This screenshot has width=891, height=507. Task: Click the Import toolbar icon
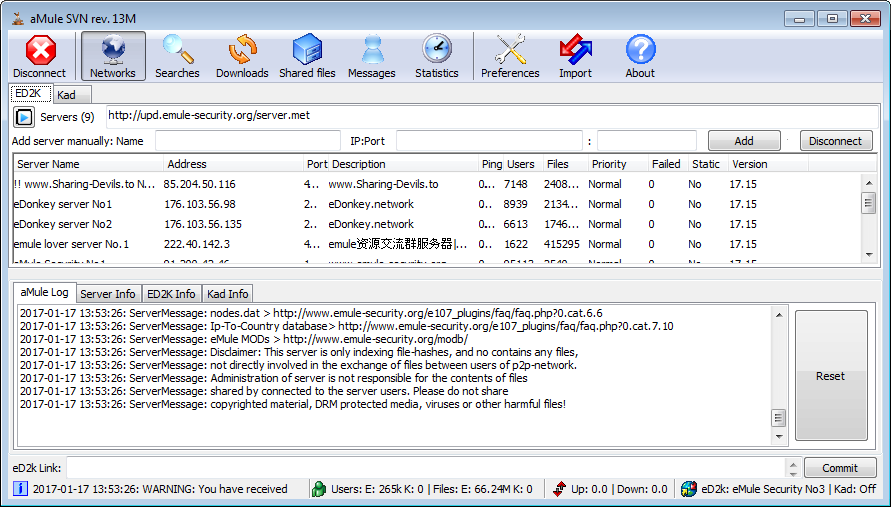point(575,56)
